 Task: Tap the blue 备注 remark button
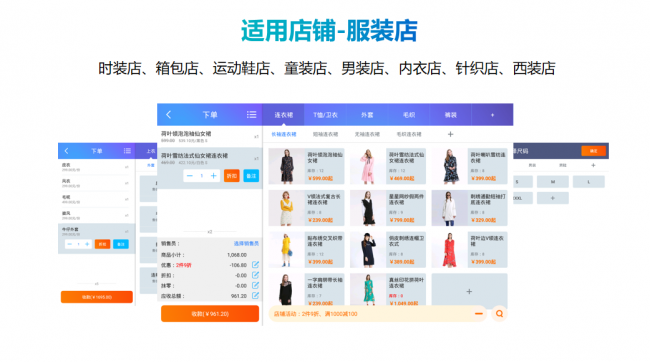click(251, 176)
